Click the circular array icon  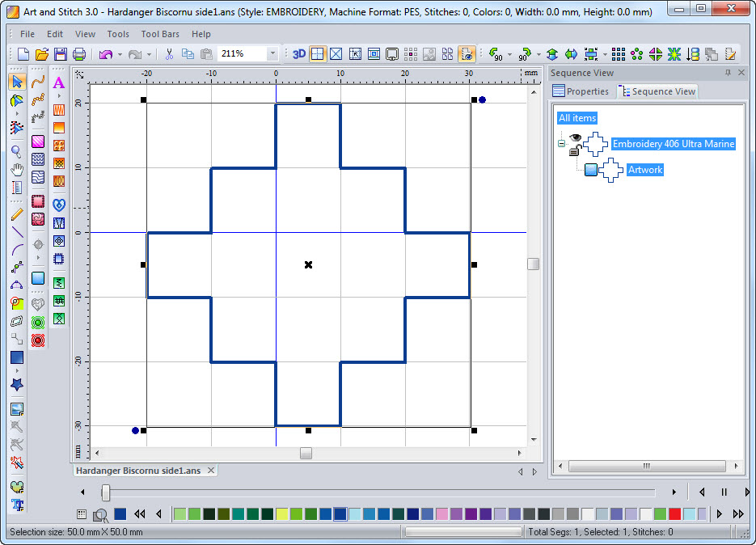(x=637, y=54)
